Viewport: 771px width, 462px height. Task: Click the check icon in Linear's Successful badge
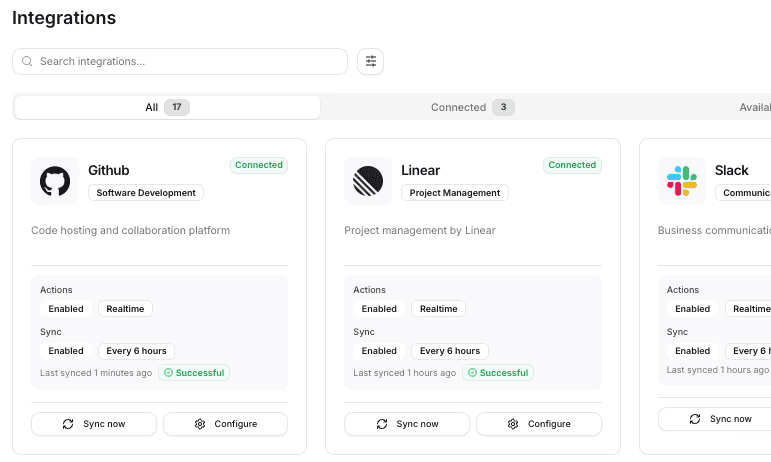coord(472,373)
